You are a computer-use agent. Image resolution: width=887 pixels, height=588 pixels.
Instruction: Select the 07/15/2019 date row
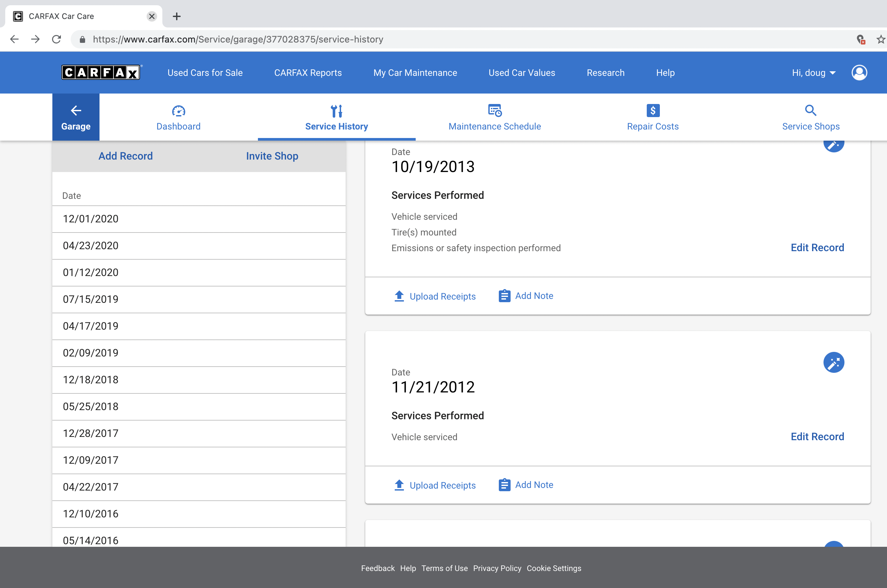click(x=199, y=300)
